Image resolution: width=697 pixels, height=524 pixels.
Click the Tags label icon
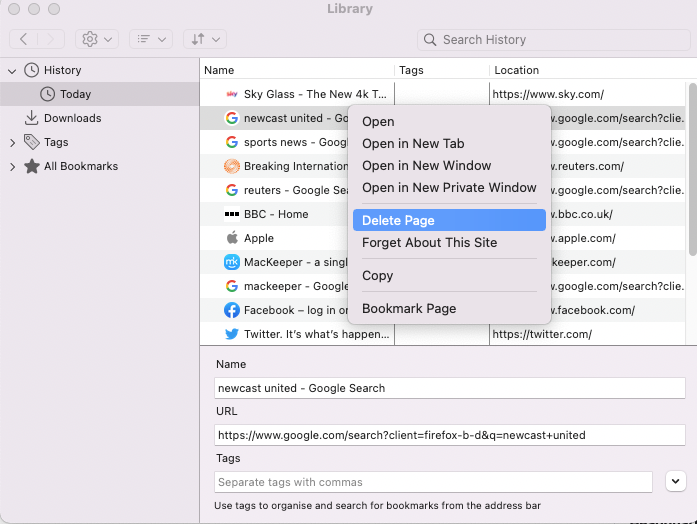(x=31, y=142)
